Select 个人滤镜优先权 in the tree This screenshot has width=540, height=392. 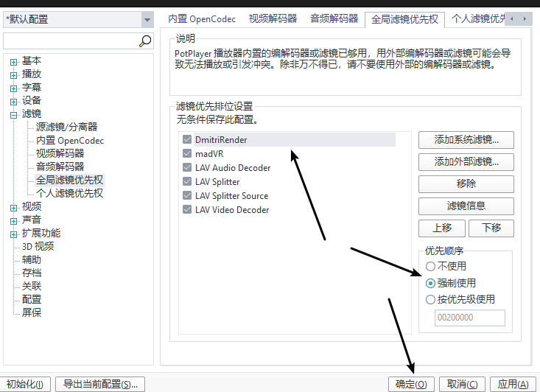[69, 193]
